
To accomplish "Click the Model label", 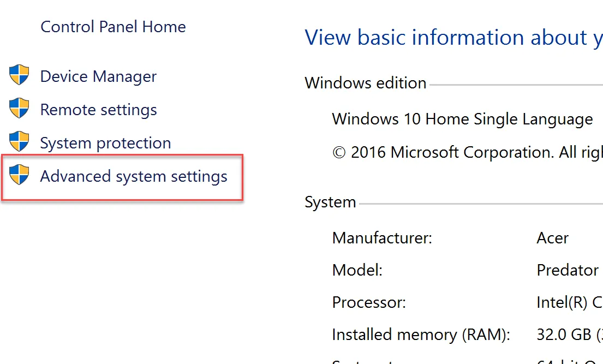I will [x=357, y=270].
